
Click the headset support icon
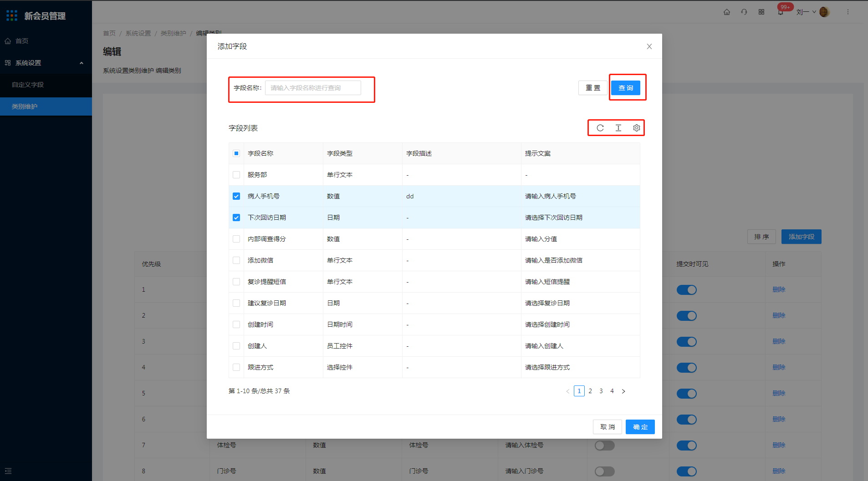tap(744, 12)
